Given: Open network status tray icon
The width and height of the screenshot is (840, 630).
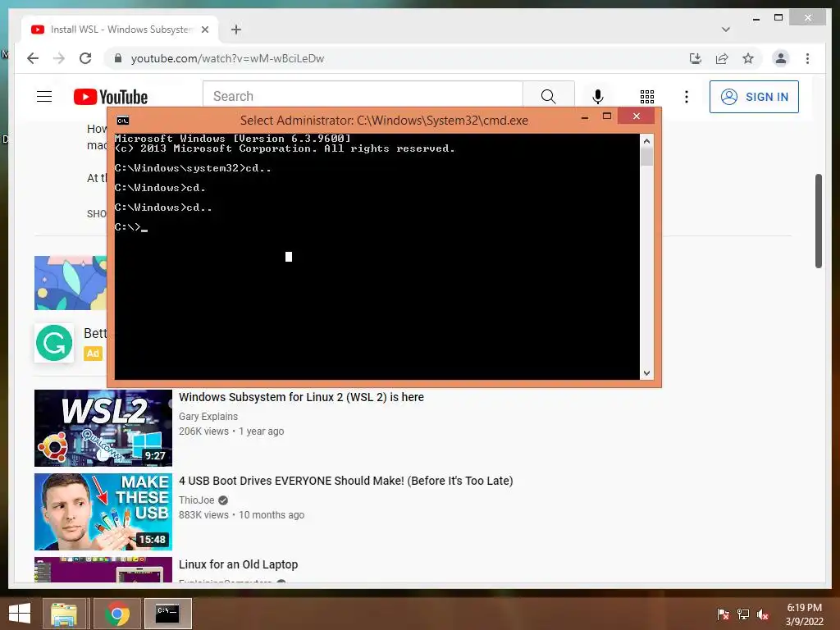Looking at the screenshot, I should point(743,614).
